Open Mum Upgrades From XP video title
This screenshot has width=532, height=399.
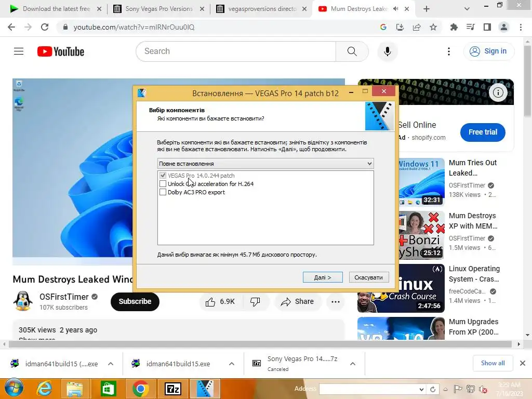point(474,326)
